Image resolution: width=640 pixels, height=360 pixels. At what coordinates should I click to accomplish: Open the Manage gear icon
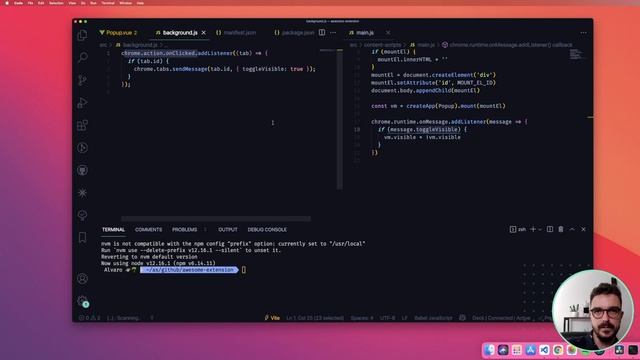click(82, 301)
